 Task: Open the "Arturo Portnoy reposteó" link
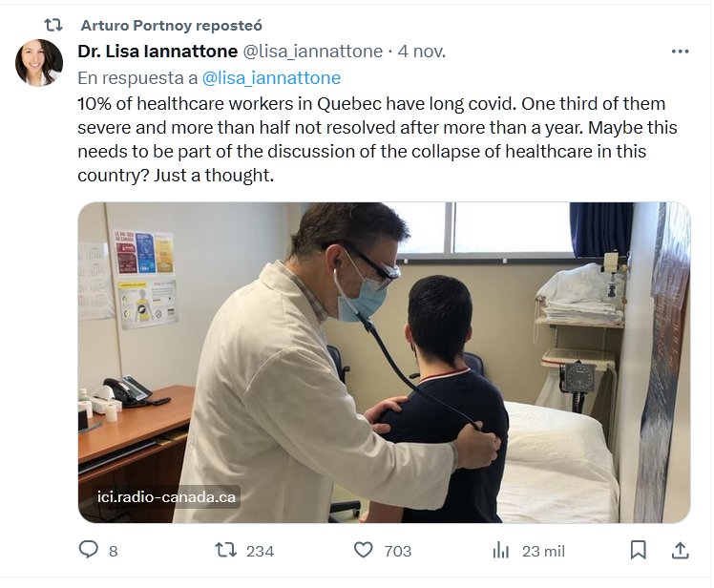[x=171, y=25]
